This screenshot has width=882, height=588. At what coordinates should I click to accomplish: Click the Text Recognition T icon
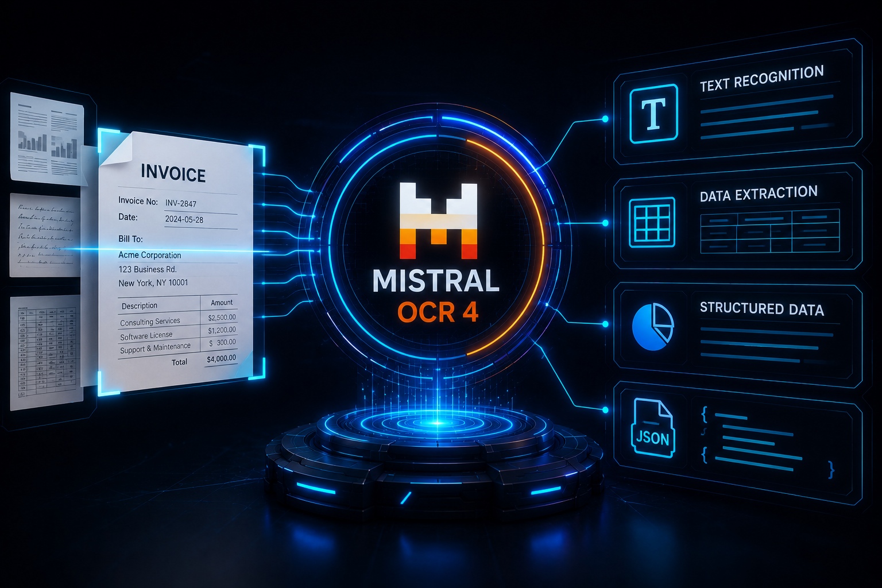pos(653,113)
